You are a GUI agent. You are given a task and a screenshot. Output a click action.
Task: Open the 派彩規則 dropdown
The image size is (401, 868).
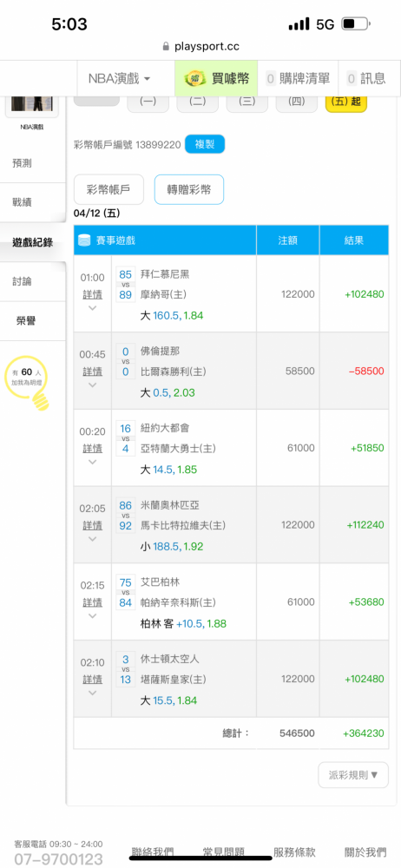coord(353,775)
